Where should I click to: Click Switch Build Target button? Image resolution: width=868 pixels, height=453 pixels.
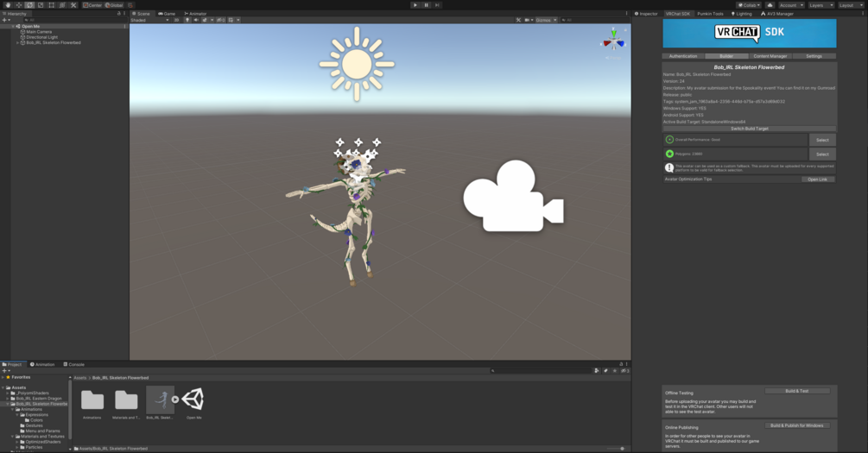tap(750, 129)
